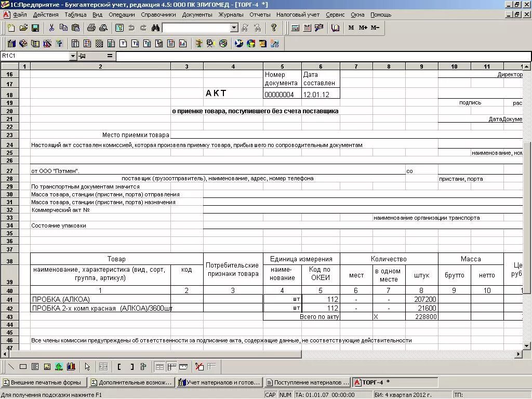Click the M+ memory add button
The height and width of the screenshot is (399, 532).
(x=363, y=28)
